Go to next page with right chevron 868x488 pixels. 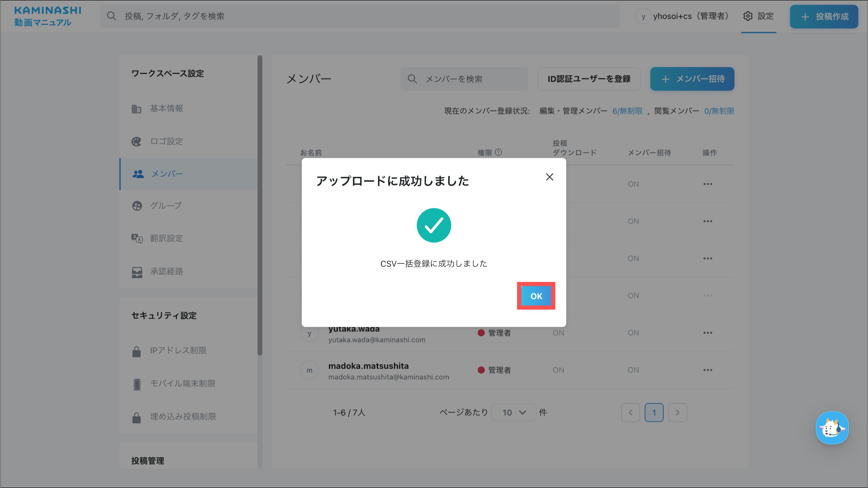tap(677, 413)
